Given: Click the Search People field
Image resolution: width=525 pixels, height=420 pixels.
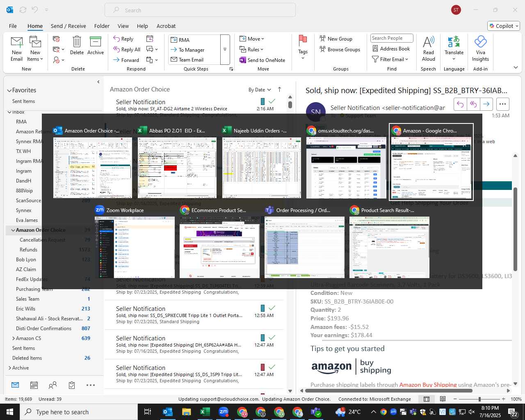Looking at the screenshot, I should [x=392, y=38].
